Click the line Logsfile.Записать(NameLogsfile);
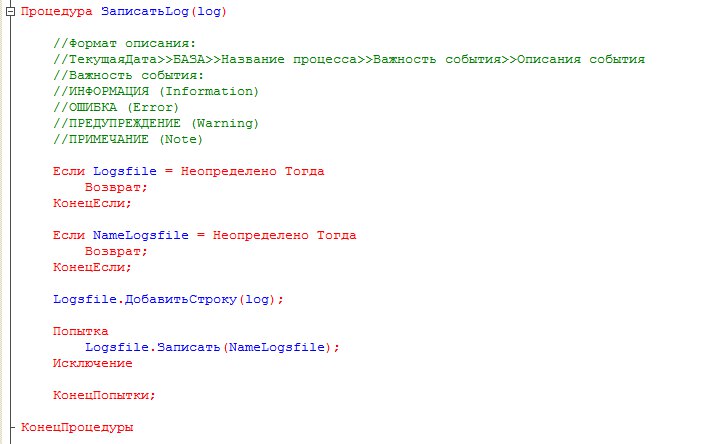This screenshot has width=720, height=444. (212, 348)
